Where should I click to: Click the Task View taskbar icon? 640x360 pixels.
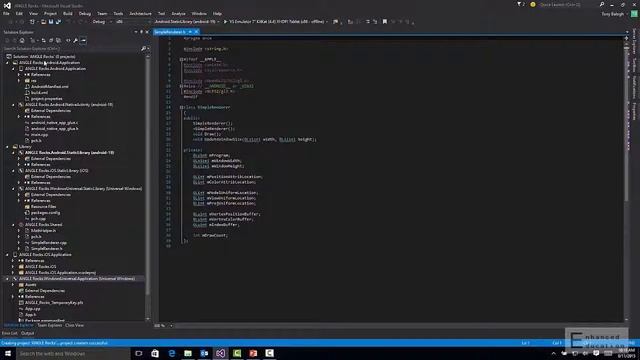pos(139,353)
